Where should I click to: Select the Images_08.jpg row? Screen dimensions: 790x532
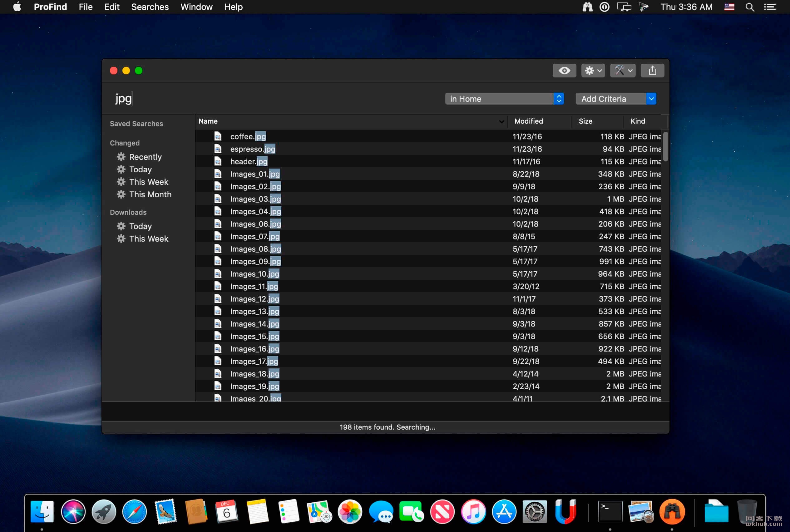[x=427, y=249]
